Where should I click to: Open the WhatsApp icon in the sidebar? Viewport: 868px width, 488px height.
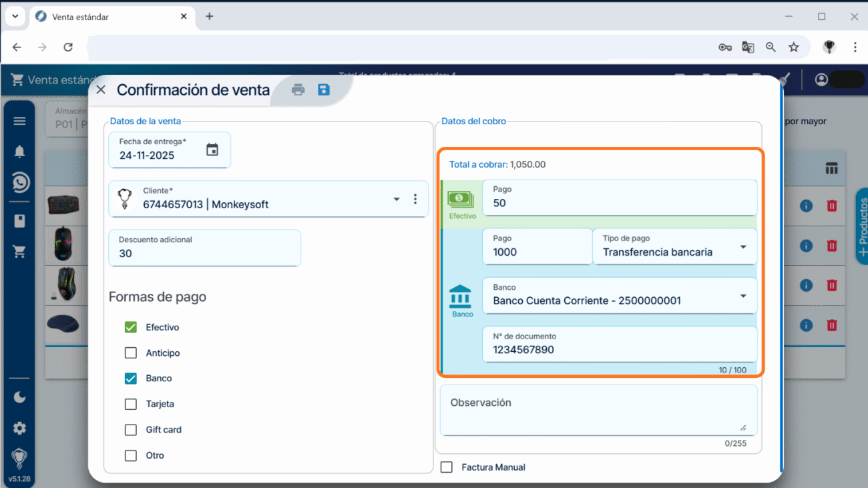pyautogui.click(x=19, y=182)
